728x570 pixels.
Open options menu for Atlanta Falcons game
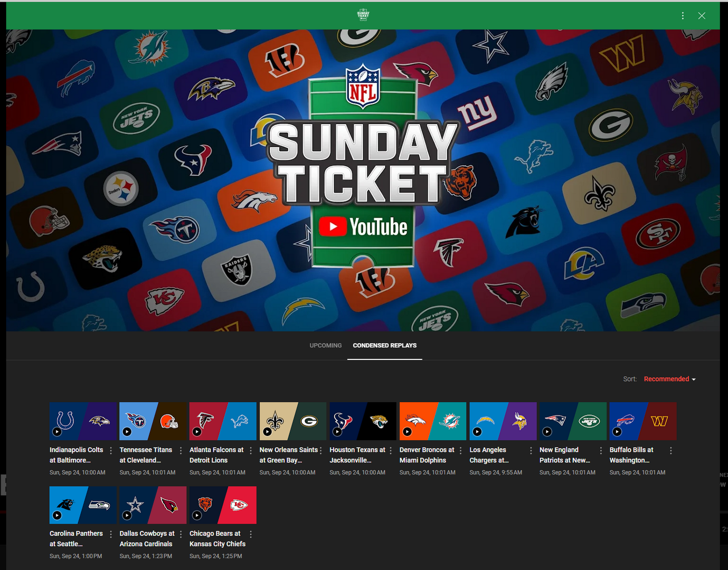(x=251, y=450)
